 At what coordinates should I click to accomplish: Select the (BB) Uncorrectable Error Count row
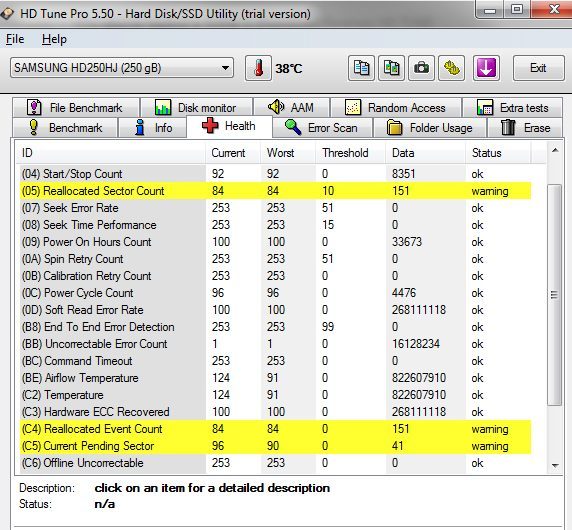point(276,344)
